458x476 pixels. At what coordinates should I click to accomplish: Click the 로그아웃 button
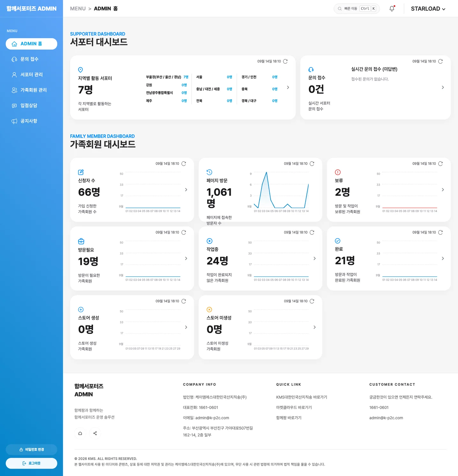click(x=32, y=463)
